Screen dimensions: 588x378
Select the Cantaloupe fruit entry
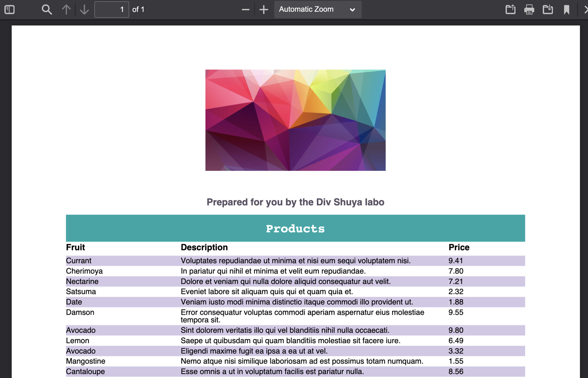86,371
